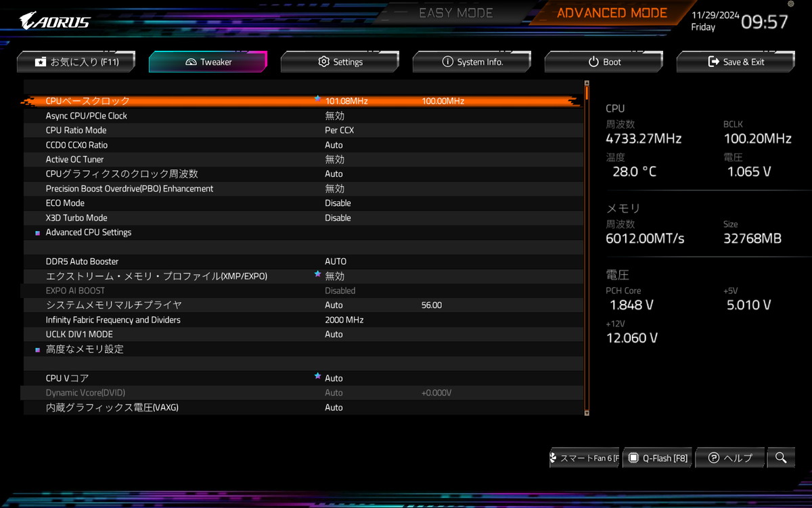Image resolution: width=812 pixels, height=508 pixels.
Task: Open CPUグラフィクスのクロック周波数 Auto option
Action: (x=334, y=174)
